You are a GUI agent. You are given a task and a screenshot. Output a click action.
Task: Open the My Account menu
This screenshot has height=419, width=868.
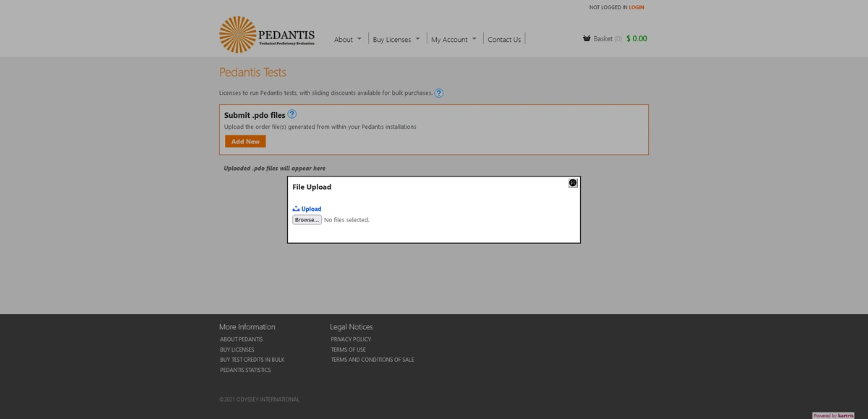click(449, 39)
